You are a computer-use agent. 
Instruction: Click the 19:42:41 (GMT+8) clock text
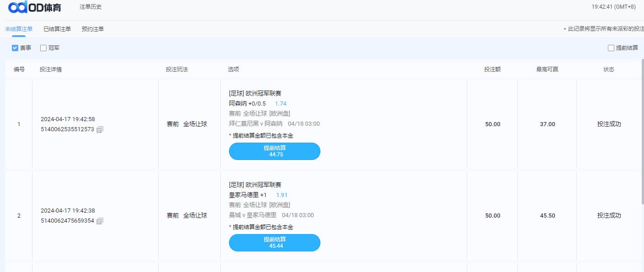tap(613, 7)
